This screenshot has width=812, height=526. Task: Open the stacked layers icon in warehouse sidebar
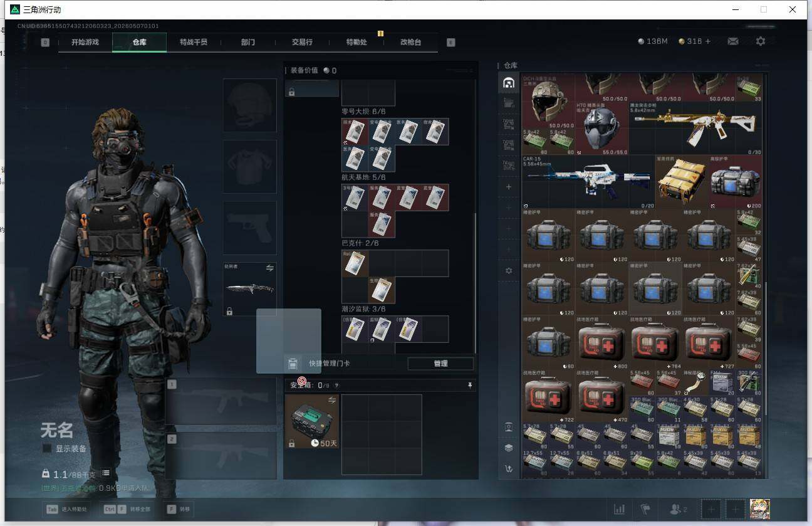pos(509,448)
